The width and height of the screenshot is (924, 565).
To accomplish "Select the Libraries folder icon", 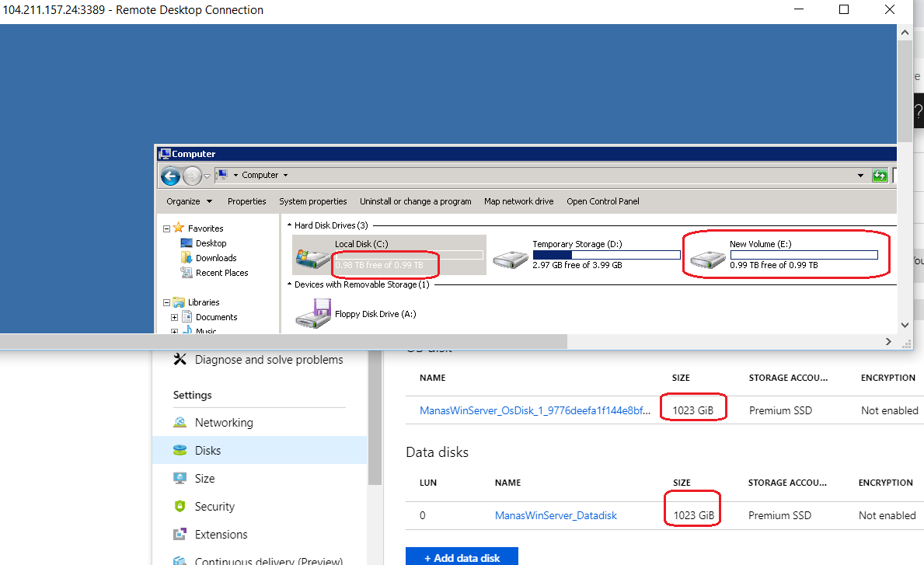I will coord(179,302).
